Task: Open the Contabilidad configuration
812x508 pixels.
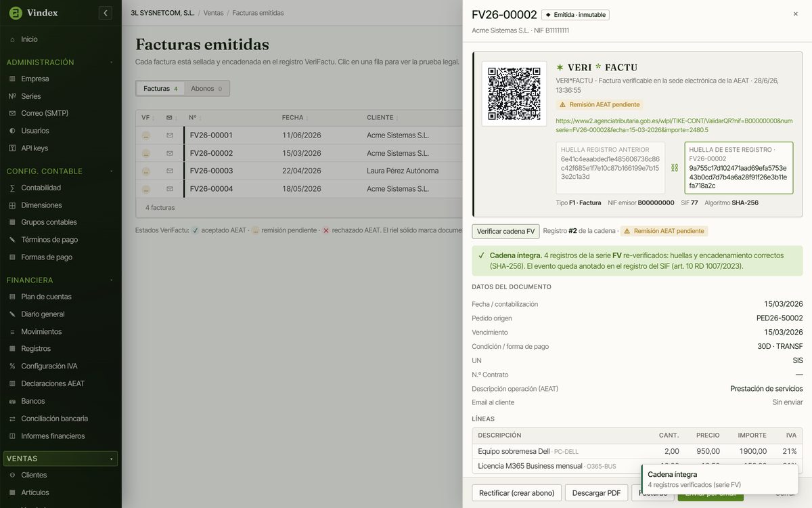Action: (x=41, y=188)
